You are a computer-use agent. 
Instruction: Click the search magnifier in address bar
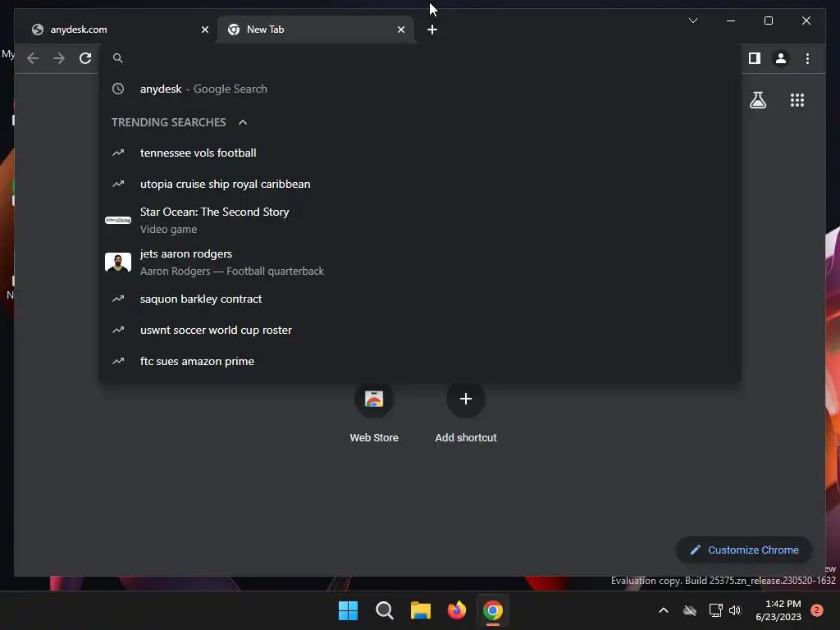[118, 58]
